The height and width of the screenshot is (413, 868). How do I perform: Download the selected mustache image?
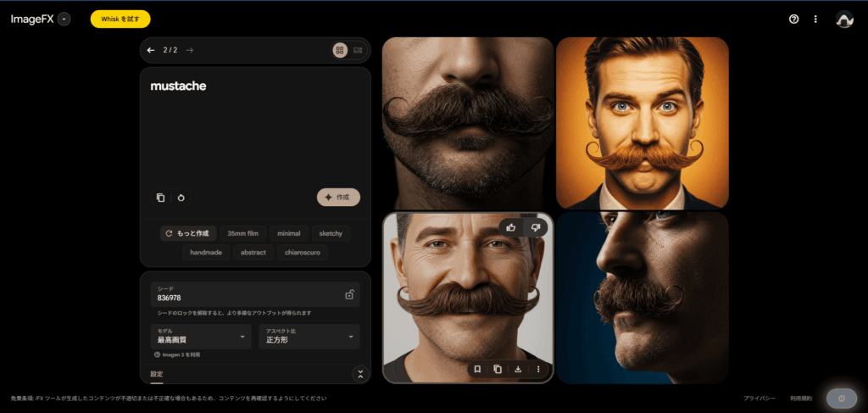click(518, 369)
